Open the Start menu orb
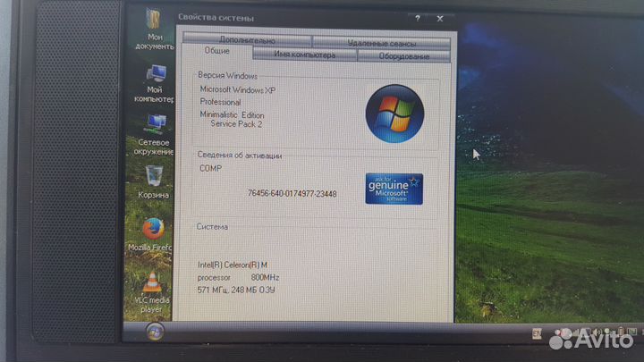 155,332
